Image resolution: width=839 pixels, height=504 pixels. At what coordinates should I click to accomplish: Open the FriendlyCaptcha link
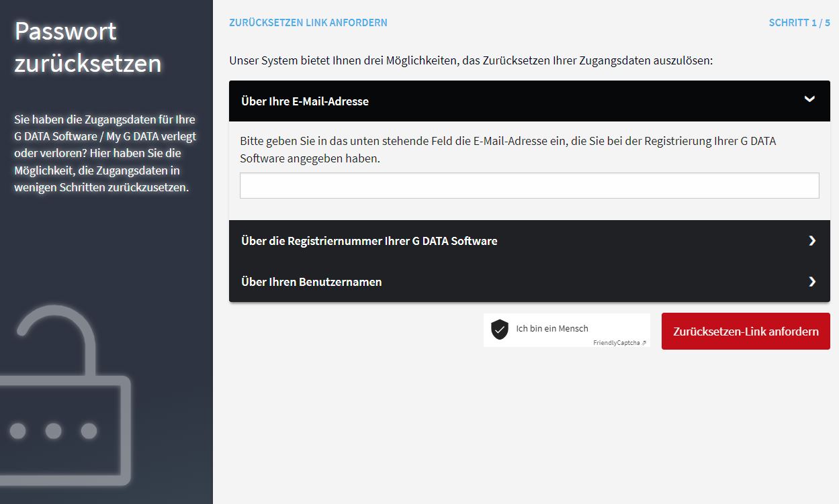[x=619, y=343]
